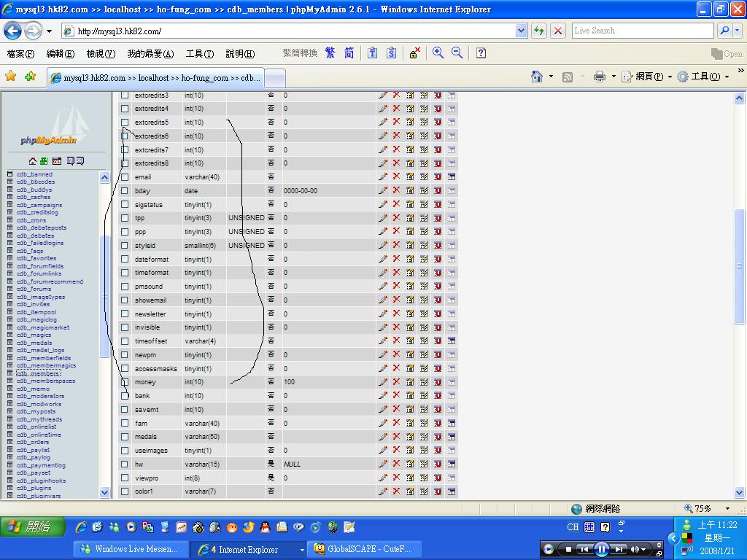
Task: Click the Print icon in command bar
Action: pos(600,76)
